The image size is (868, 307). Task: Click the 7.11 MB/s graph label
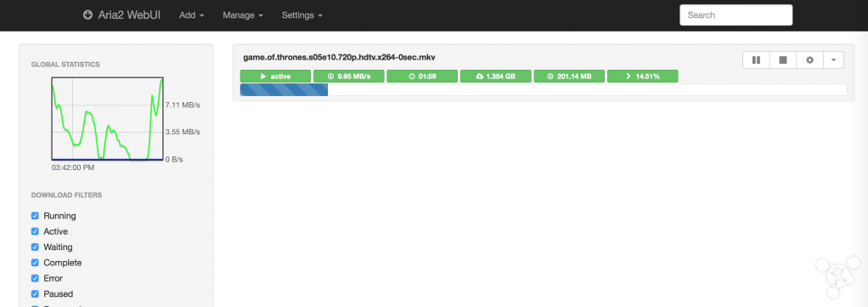pos(183,105)
